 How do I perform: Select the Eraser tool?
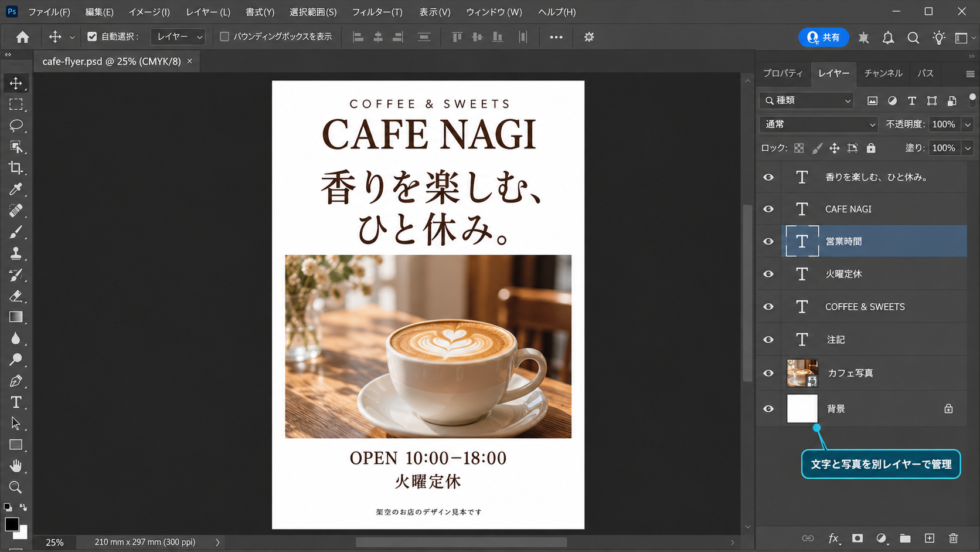[16, 296]
